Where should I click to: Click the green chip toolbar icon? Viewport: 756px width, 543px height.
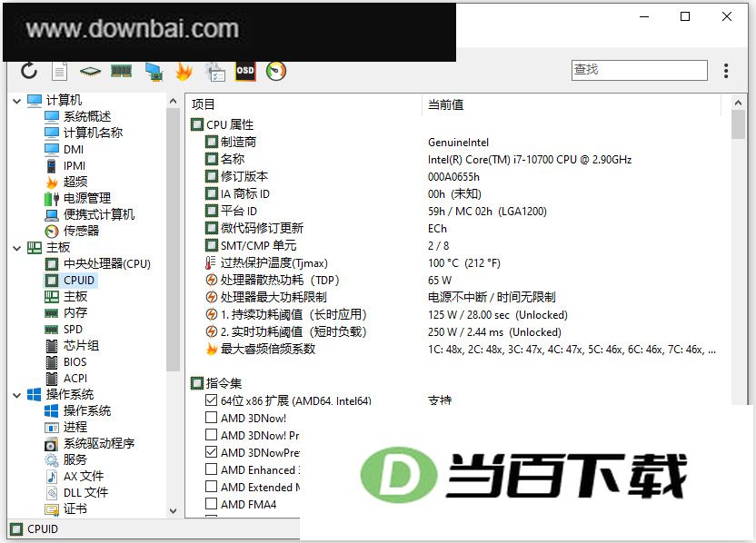pos(90,72)
